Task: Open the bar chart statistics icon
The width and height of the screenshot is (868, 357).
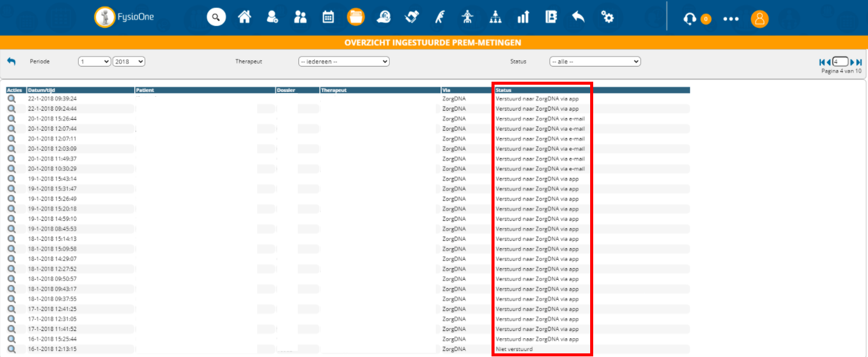Action: click(523, 17)
